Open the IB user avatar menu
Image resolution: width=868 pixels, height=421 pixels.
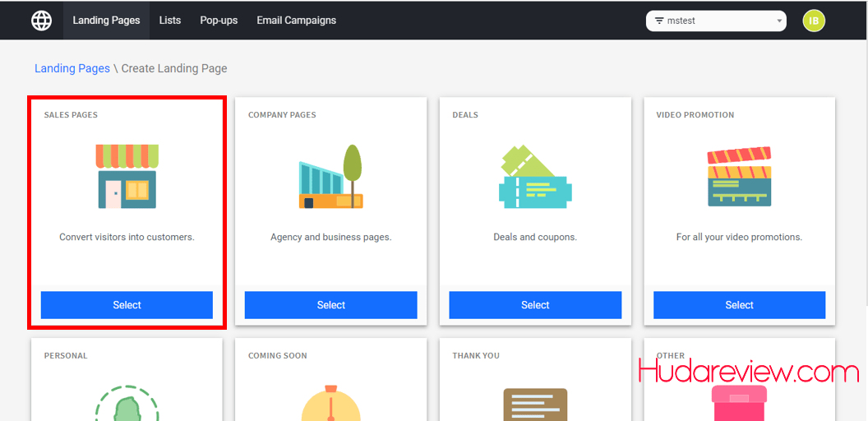813,21
